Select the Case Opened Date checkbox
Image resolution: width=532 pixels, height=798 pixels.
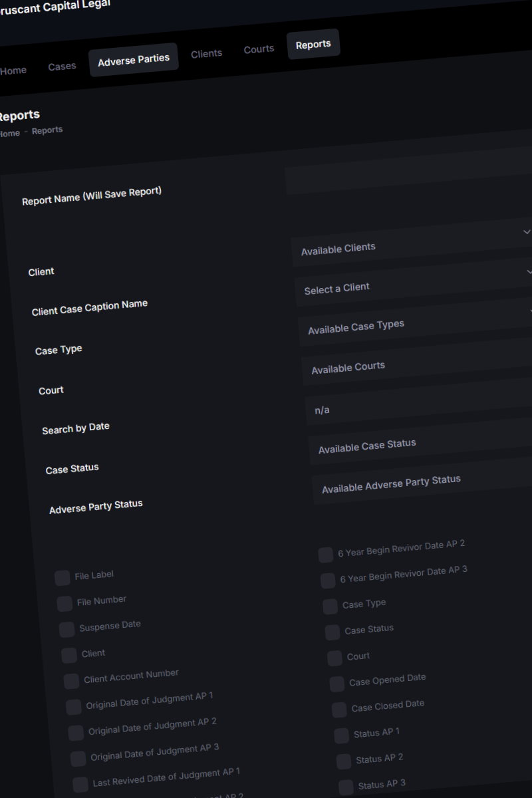click(x=337, y=684)
